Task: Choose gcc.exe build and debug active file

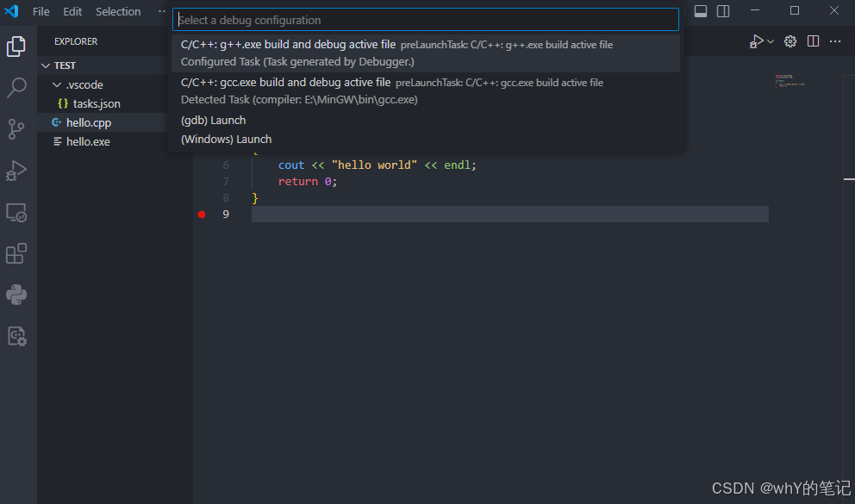Action: (x=426, y=91)
